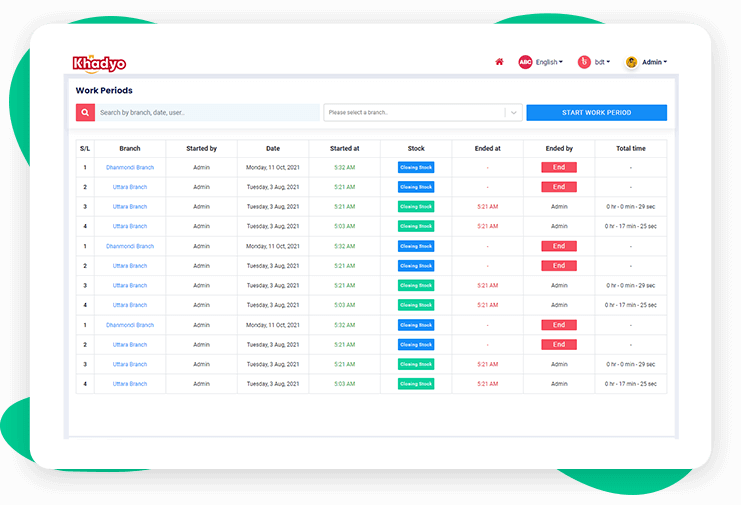This screenshot has width=741, height=505.
Task: Open the bdt currency dropdown
Action: [602, 62]
